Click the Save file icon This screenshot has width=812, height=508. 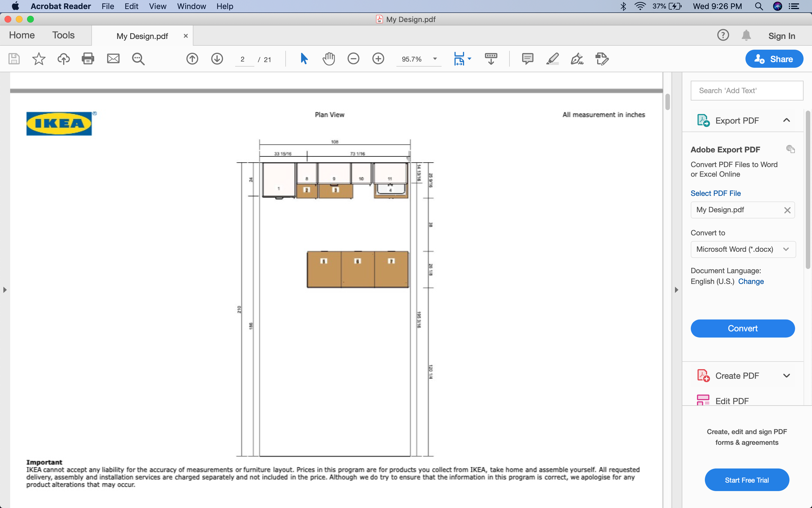14,59
